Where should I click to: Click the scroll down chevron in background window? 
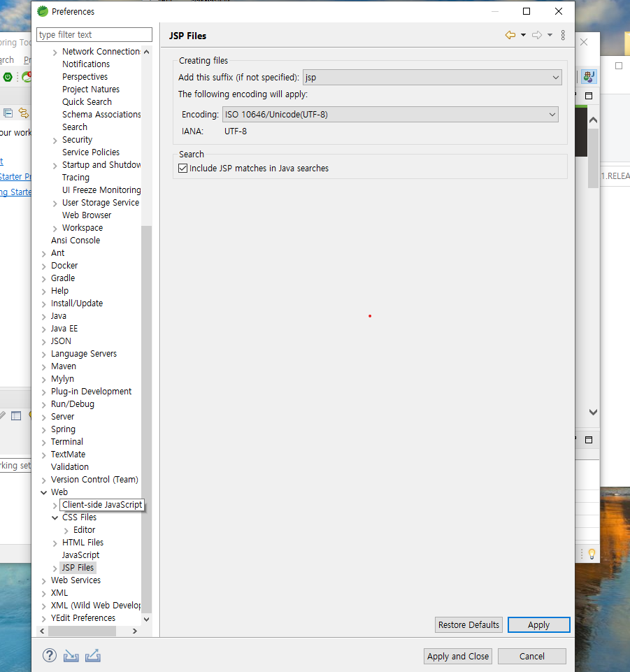pos(593,413)
